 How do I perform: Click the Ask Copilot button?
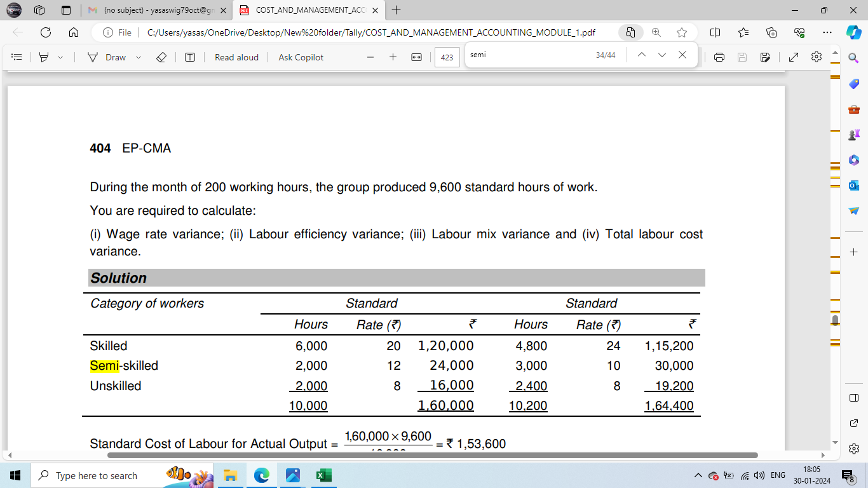point(301,57)
